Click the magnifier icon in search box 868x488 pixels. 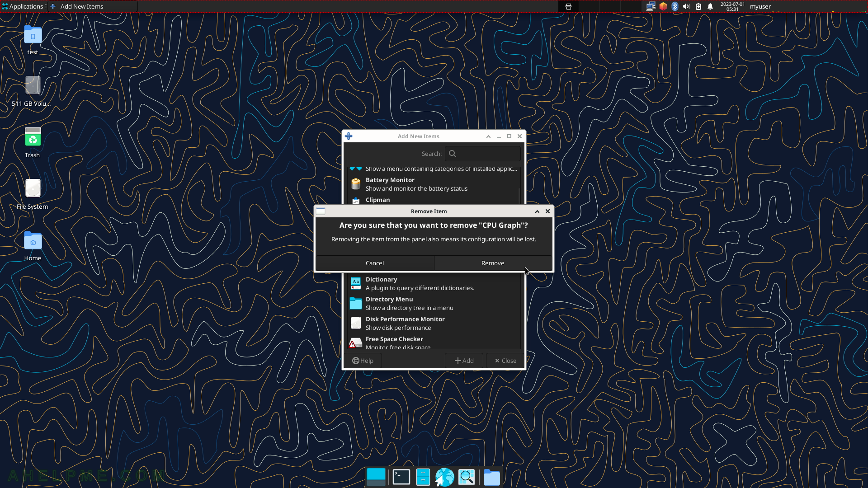453,154
